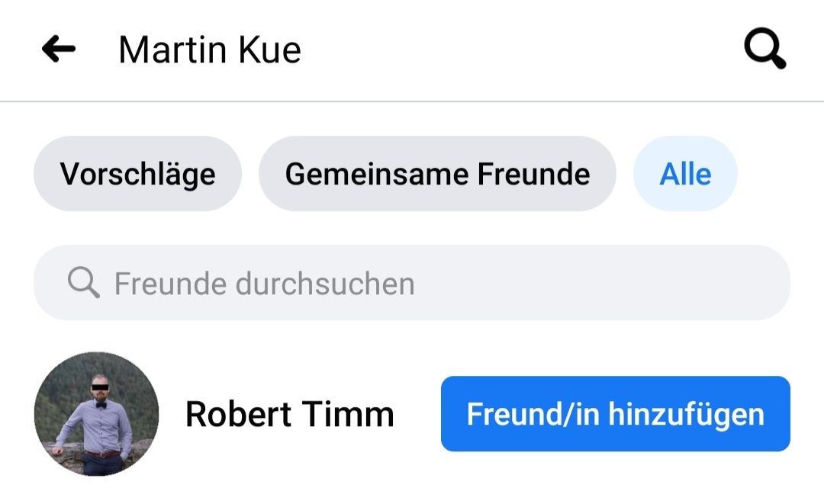Tap the round avatar beside Robert Timm
824x504 pixels.
click(96, 414)
